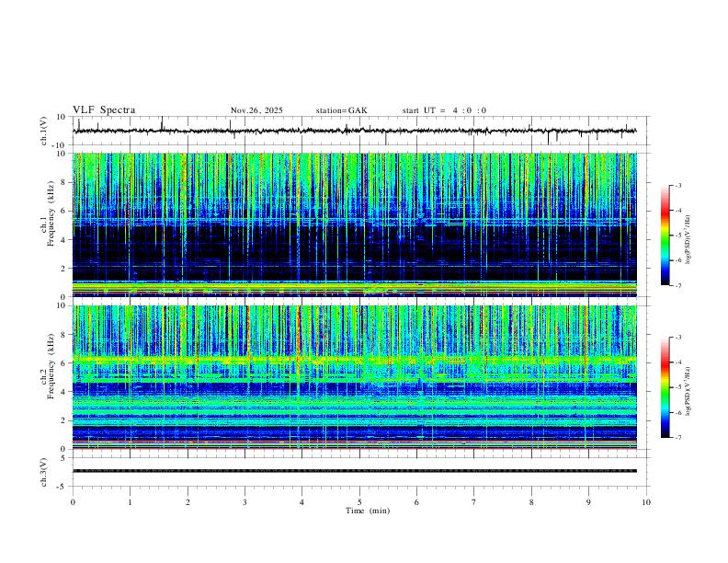
Task: Click the "2" kHz tick on ch.2 frequency axis
Action: click(64, 420)
